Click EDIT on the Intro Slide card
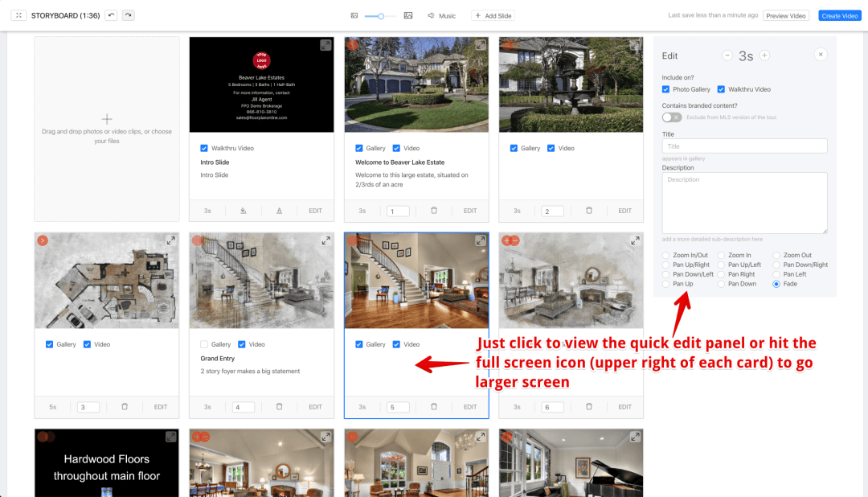The image size is (868, 497). click(x=316, y=211)
